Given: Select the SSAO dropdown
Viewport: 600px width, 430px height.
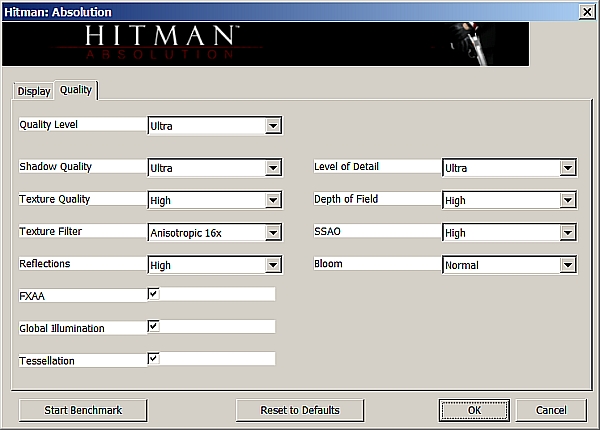Looking at the screenshot, I should (509, 233).
